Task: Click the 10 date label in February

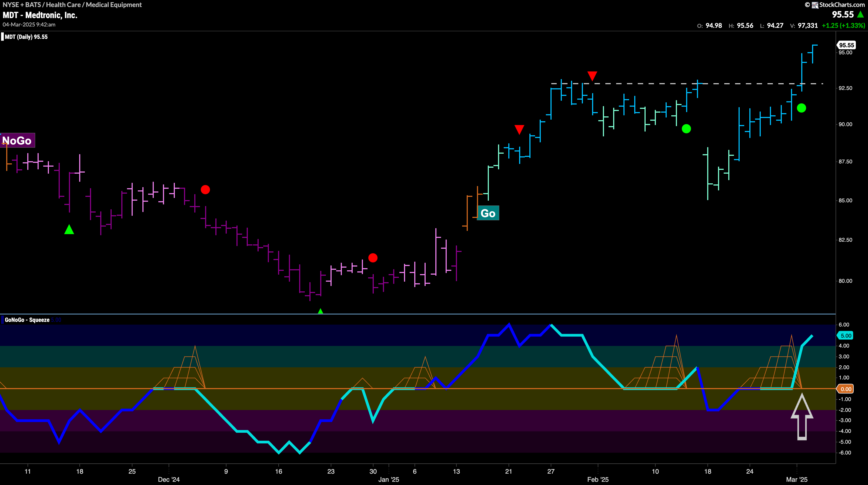Action: (x=655, y=471)
